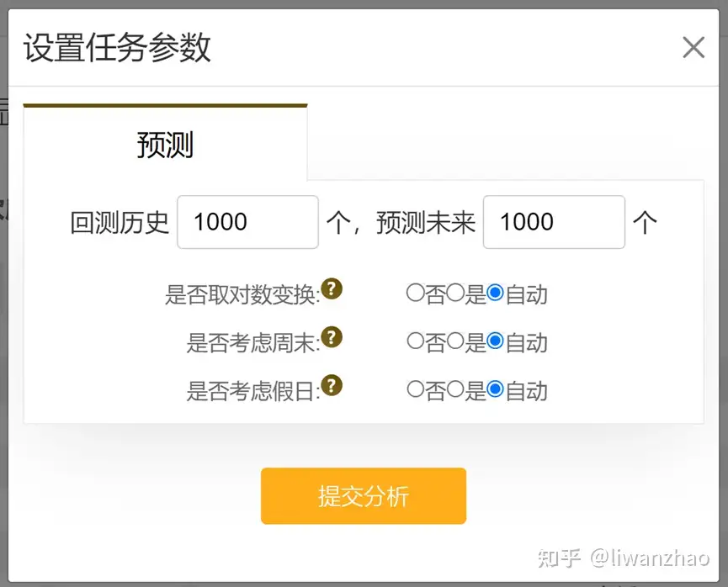
Task: Select 否 for 是否取对数变换
Action: (x=415, y=293)
